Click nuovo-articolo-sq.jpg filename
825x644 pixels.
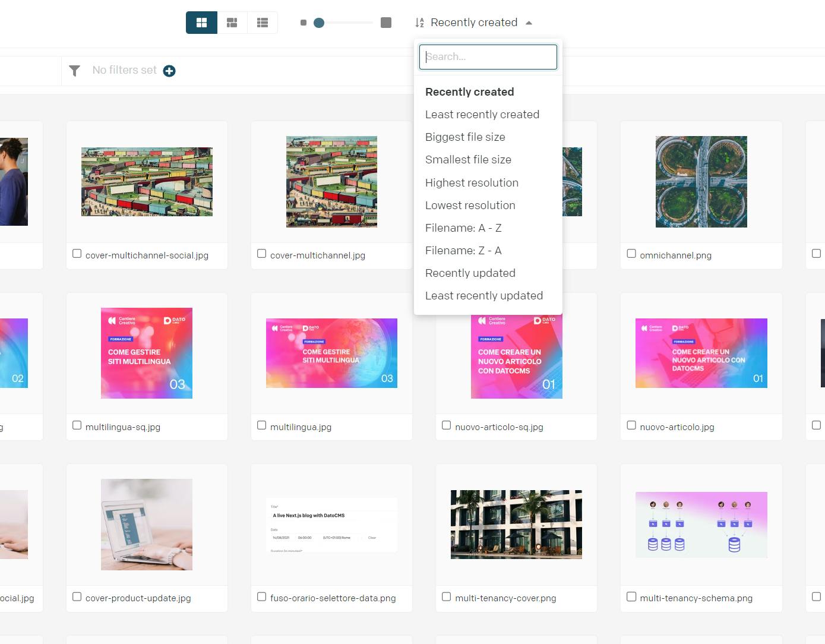(499, 427)
